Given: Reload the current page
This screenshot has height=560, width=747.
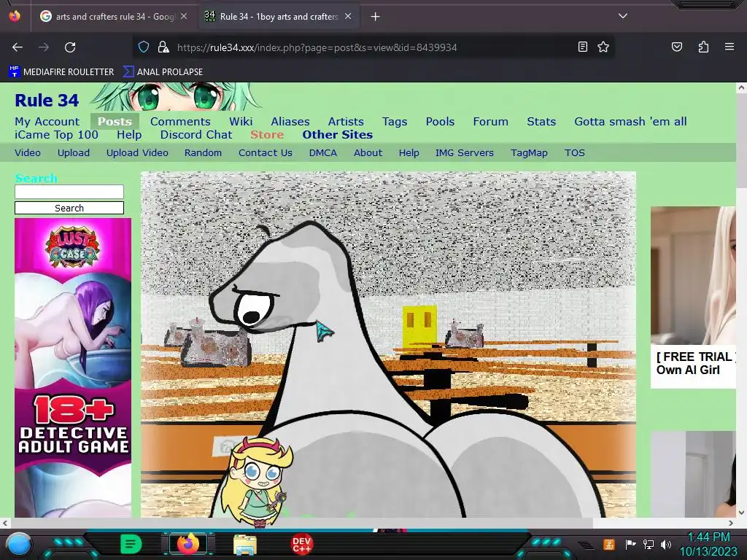Looking at the screenshot, I should (x=70, y=47).
